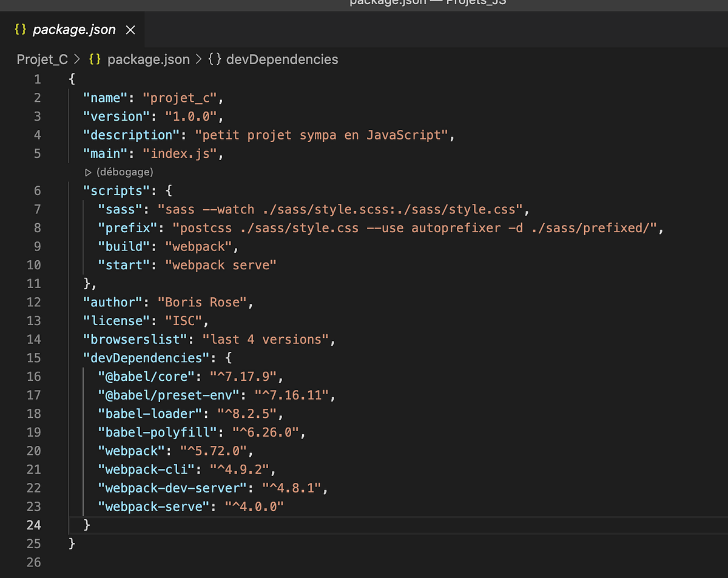This screenshot has height=578, width=728.
Task: Run the (débogage) CodeLens action
Action: pyautogui.click(x=126, y=172)
